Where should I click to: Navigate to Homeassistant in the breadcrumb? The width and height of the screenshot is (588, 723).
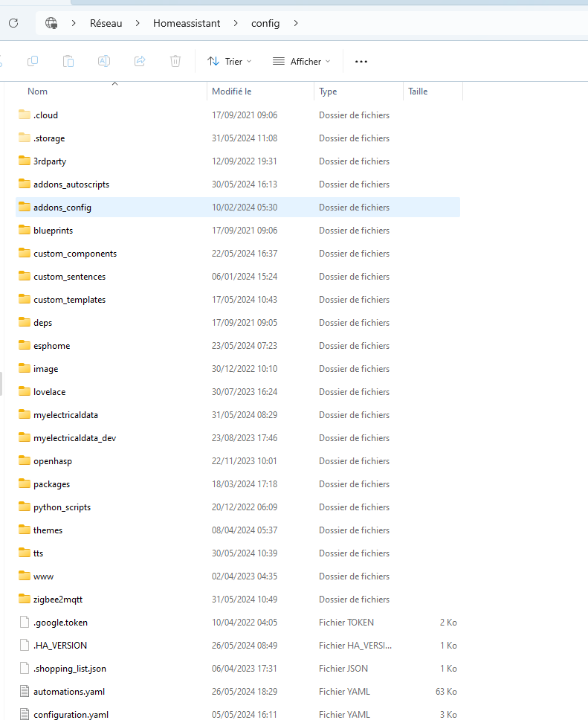coord(187,23)
